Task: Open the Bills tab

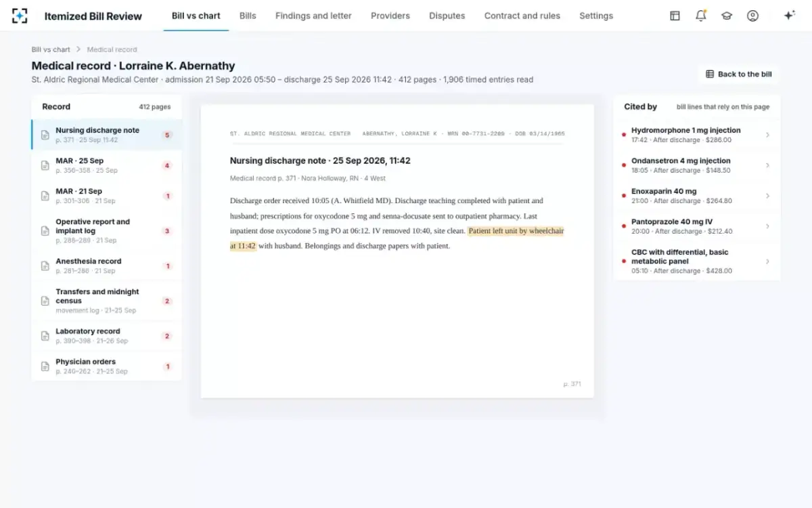Action: tap(248, 16)
